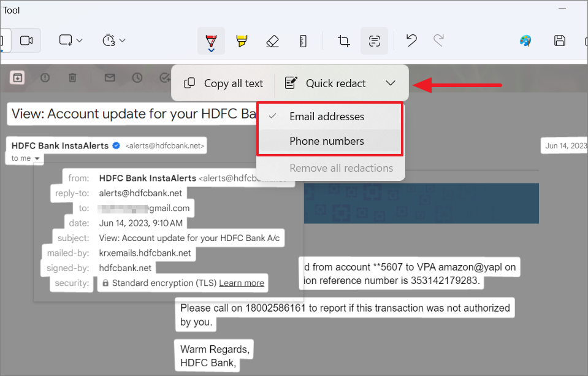The width and height of the screenshot is (588, 376).
Task: Open the snip in Paint
Action: pos(526,40)
